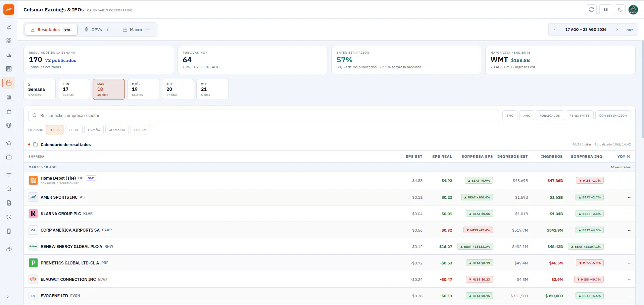Click Amer Sports company logo

tap(33, 197)
